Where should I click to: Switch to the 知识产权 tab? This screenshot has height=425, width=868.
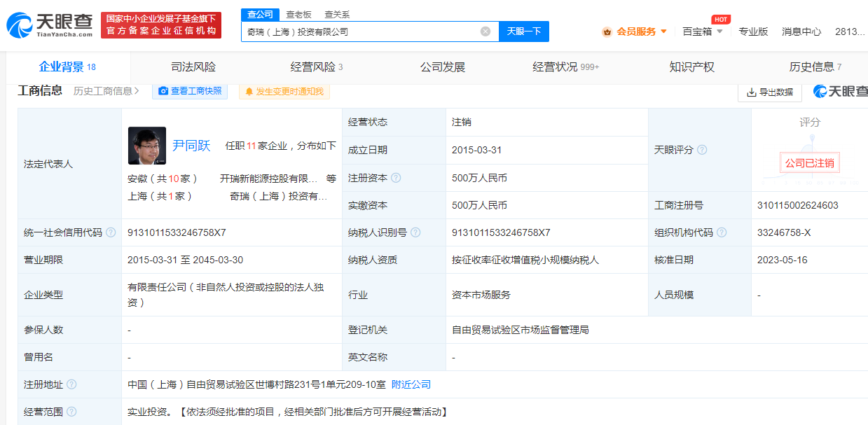[692, 67]
